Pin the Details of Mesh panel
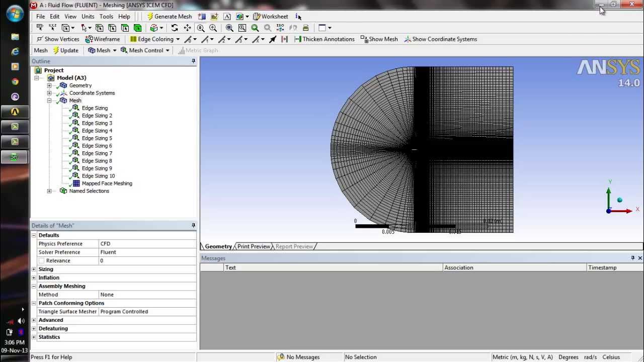Viewport: 644px width, 362px height. pos(193,226)
